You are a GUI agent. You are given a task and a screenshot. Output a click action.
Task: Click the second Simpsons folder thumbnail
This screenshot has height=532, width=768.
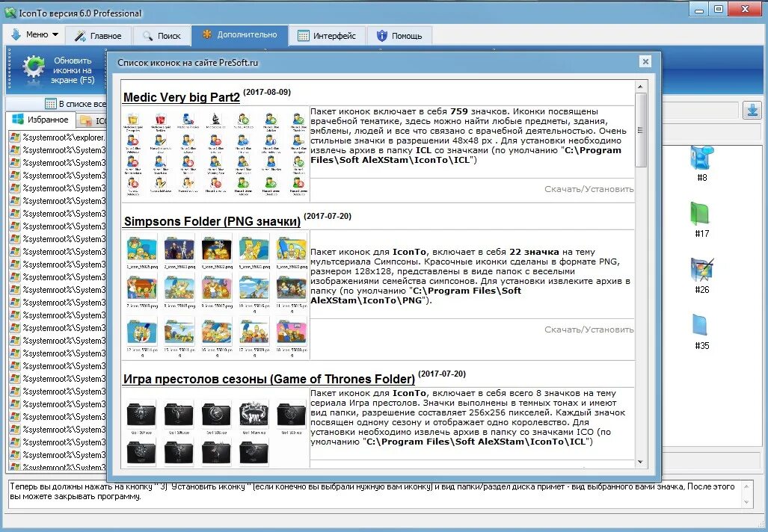(179, 249)
